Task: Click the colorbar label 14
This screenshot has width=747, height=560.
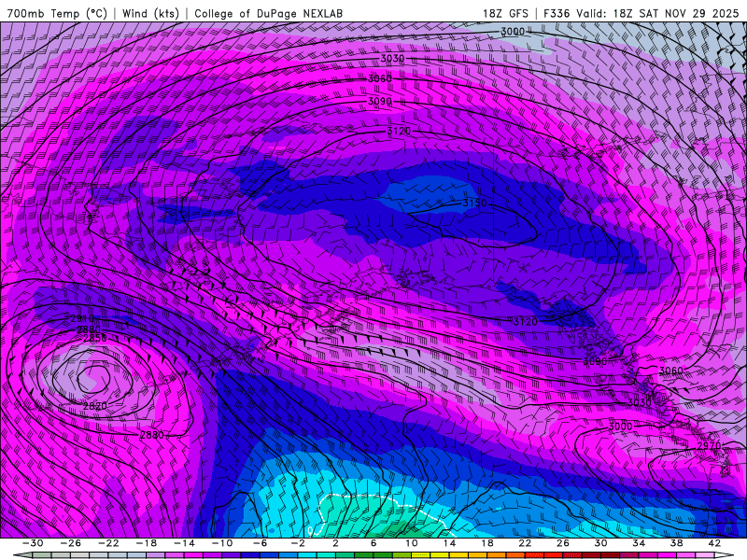Action: (449, 543)
